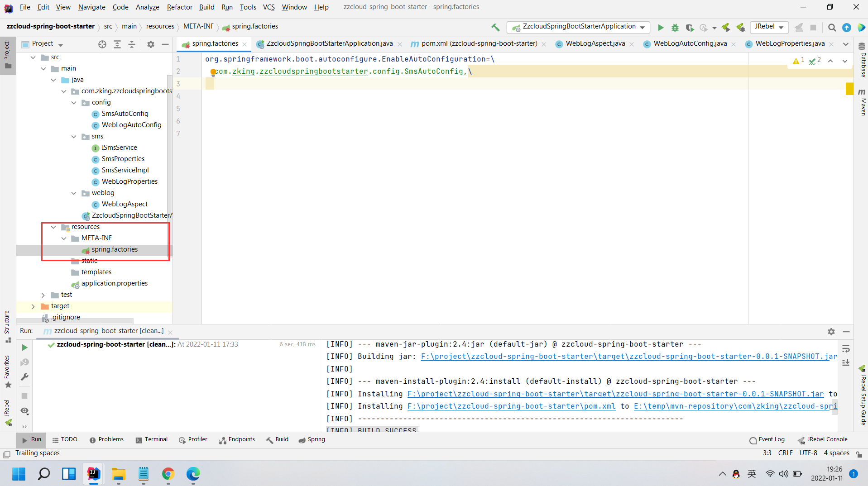
Task: Run the ZzcloudSpringBootStarterApplication with the green play button
Action: [661, 27]
